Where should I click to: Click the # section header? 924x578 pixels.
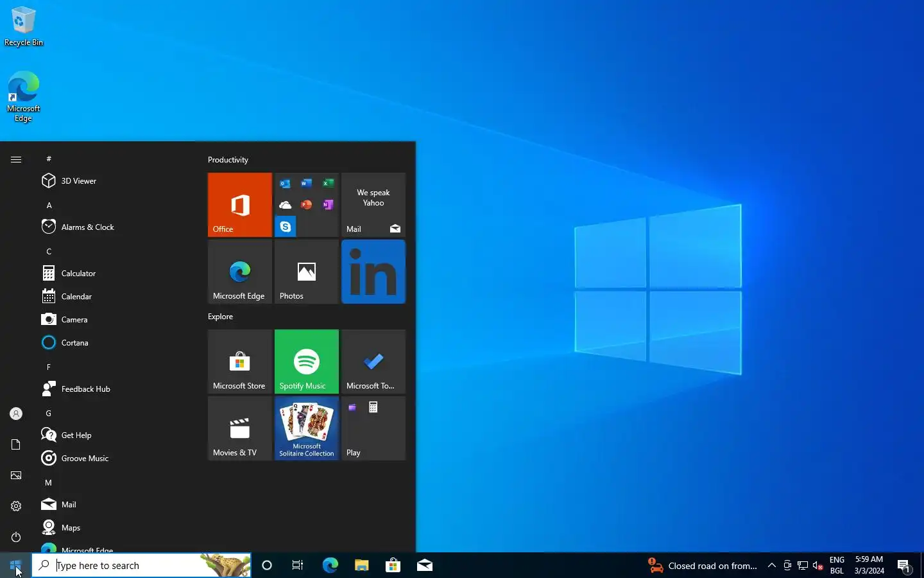49,159
